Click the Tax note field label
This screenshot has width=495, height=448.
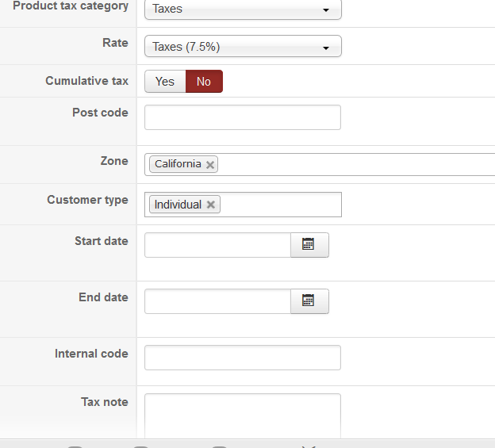click(x=104, y=402)
